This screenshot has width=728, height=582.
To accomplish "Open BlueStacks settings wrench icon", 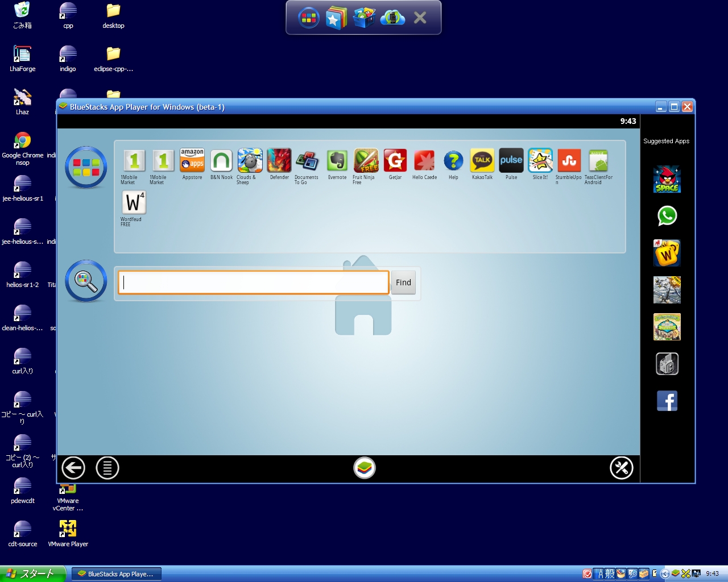I will [621, 468].
